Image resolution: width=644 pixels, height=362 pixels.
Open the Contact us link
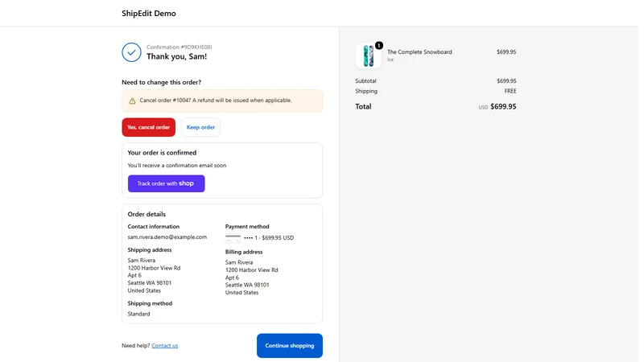(165, 346)
